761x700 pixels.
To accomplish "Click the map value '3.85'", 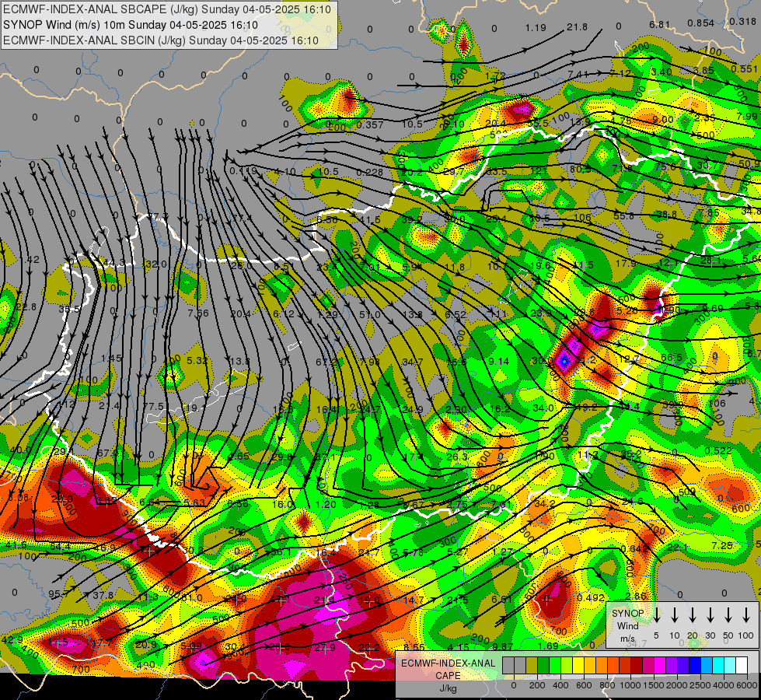I will pyautogui.click(x=703, y=71).
